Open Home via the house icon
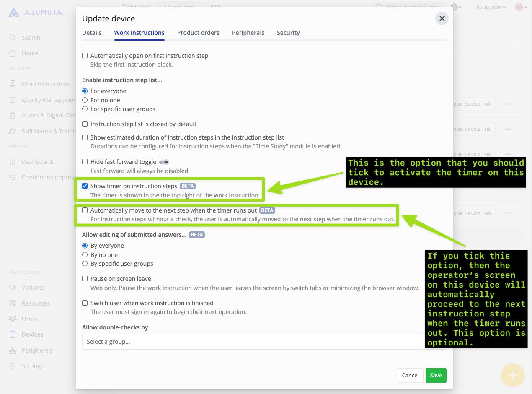The image size is (532, 394). coord(13,53)
